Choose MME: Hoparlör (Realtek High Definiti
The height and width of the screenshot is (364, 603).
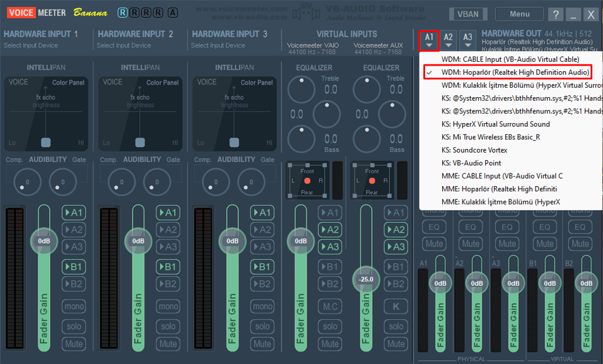pyautogui.click(x=511, y=189)
